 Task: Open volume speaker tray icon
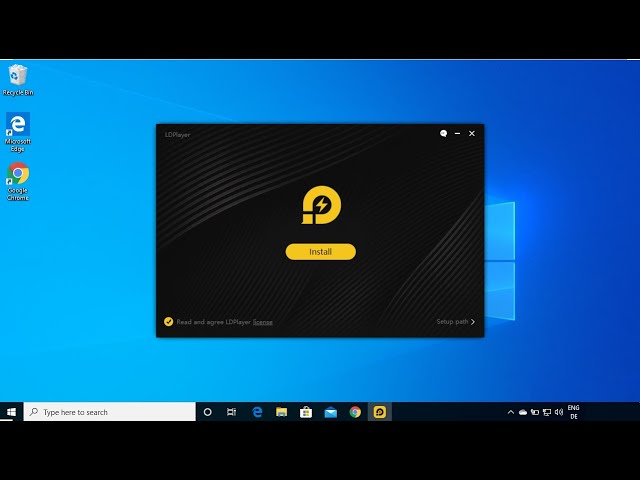coord(559,412)
